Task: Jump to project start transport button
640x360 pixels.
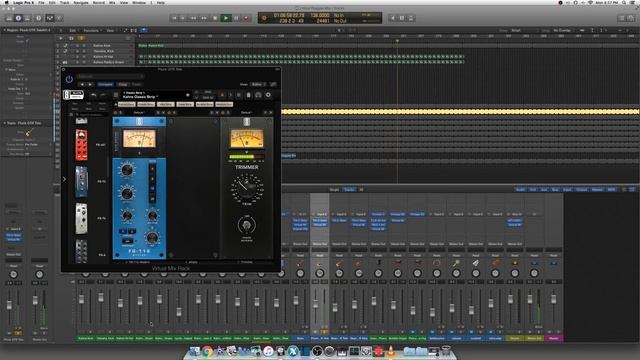Action: 174,18
